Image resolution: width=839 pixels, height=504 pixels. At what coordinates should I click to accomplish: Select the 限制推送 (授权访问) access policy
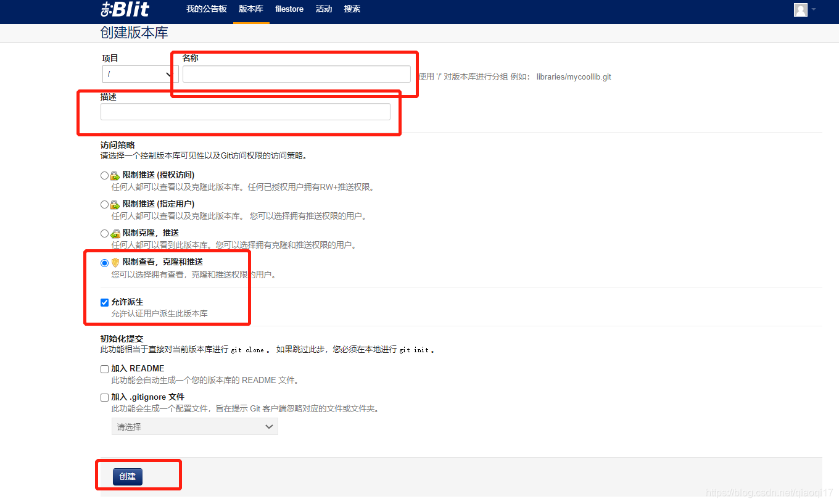pos(104,175)
